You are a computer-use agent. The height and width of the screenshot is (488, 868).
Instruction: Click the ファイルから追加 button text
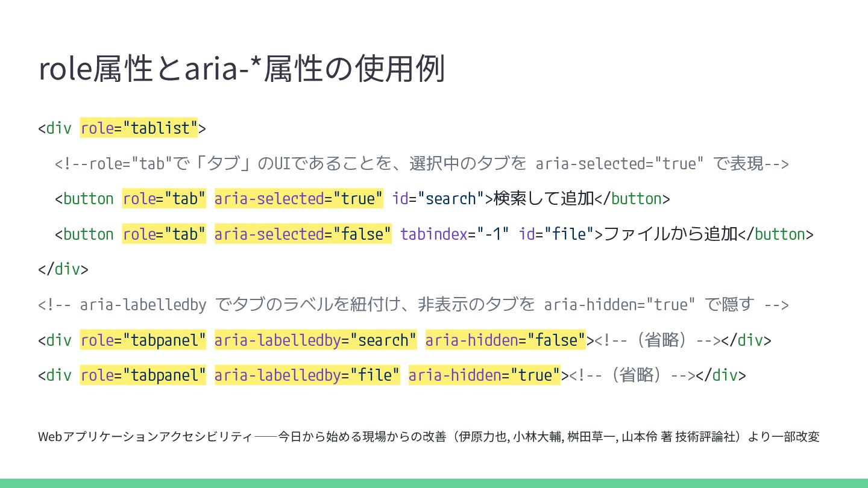click(670, 234)
